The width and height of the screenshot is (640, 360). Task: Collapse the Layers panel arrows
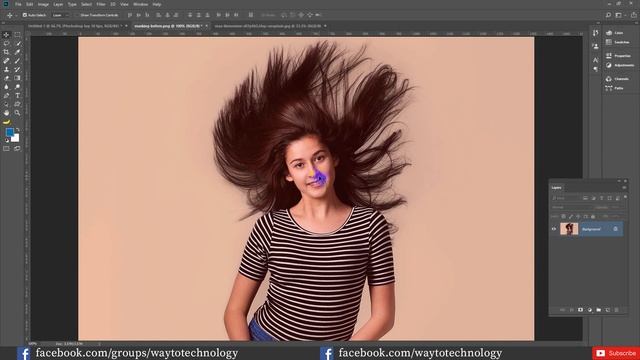[x=619, y=181]
